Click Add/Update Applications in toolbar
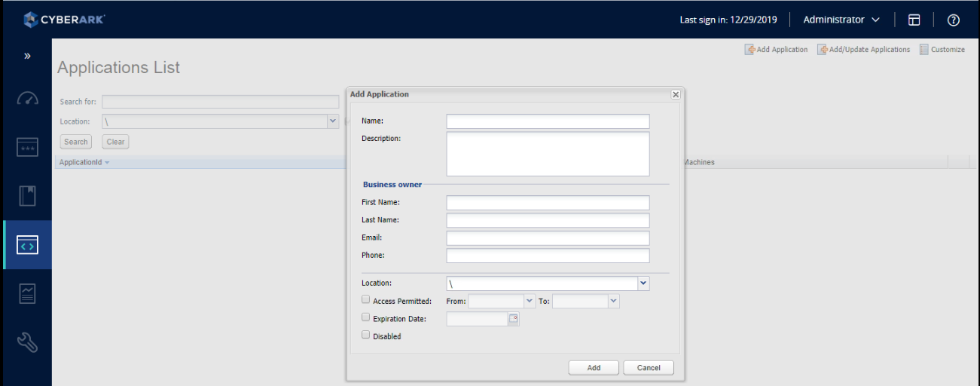 864,50
